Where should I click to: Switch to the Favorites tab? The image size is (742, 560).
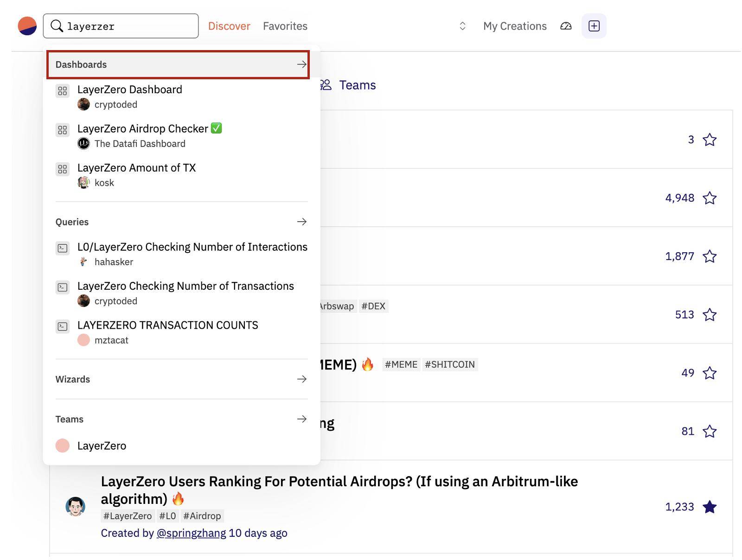[x=285, y=26]
